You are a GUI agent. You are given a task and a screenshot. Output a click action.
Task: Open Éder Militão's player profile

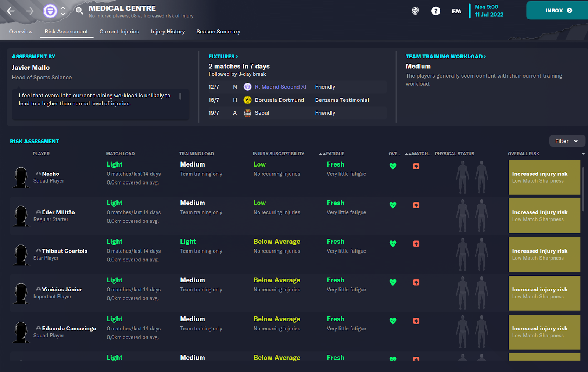pos(58,212)
